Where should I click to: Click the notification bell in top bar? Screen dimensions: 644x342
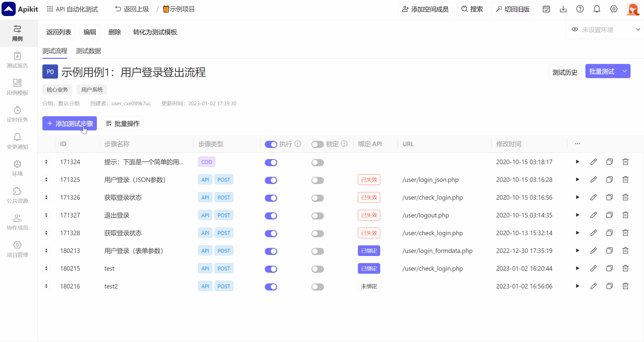tap(597, 9)
